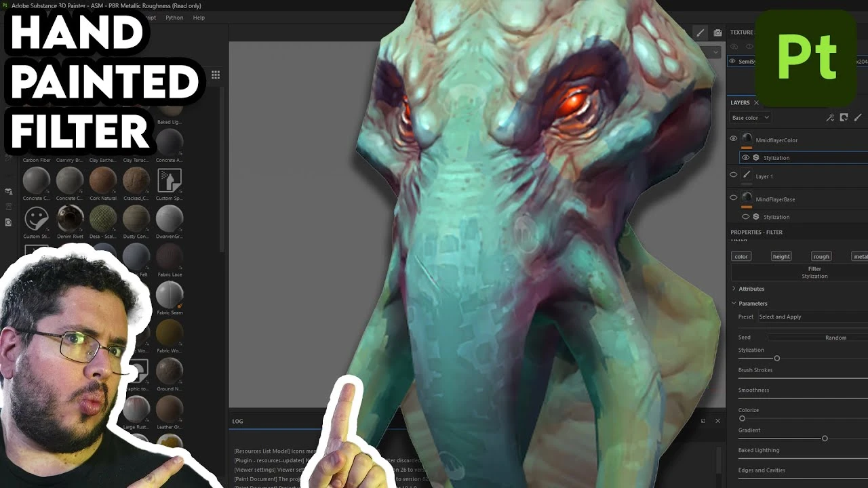The width and height of the screenshot is (868, 488).
Task: Expand the Attributes section
Action: coord(734,289)
